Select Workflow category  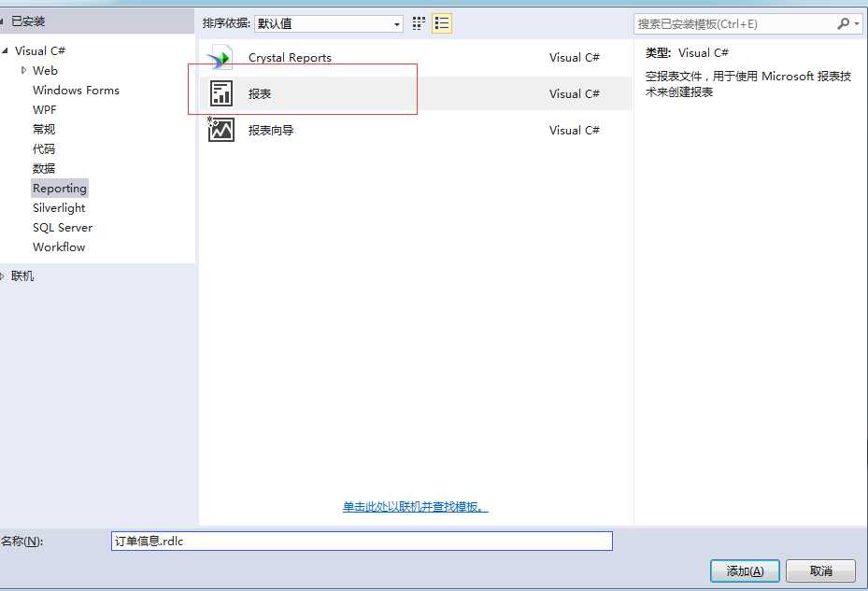point(59,246)
